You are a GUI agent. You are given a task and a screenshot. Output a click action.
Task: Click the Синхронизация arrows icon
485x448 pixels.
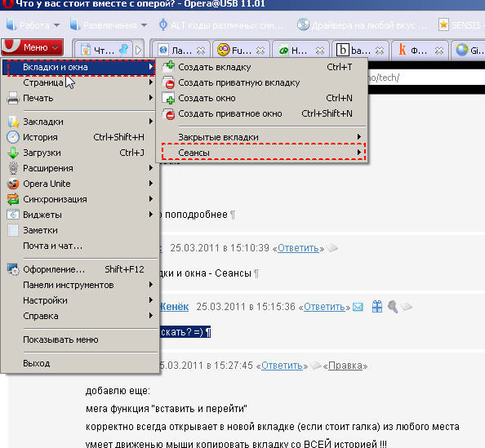(13, 199)
